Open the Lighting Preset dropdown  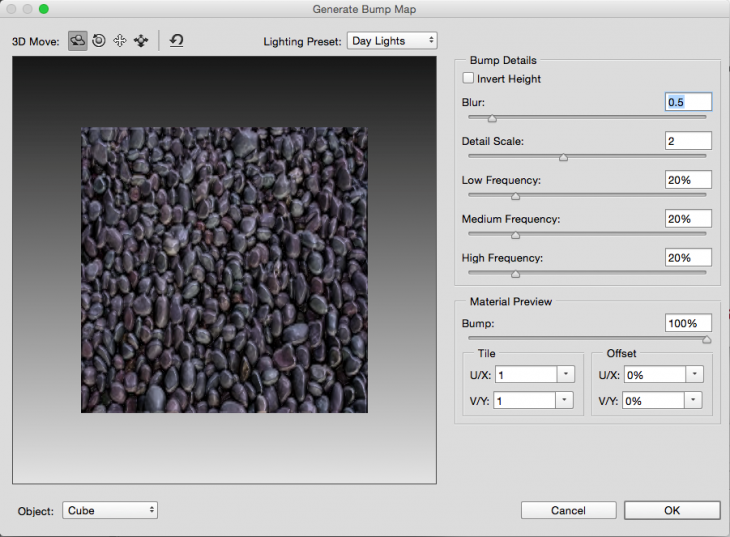click(x=392, y=41)
